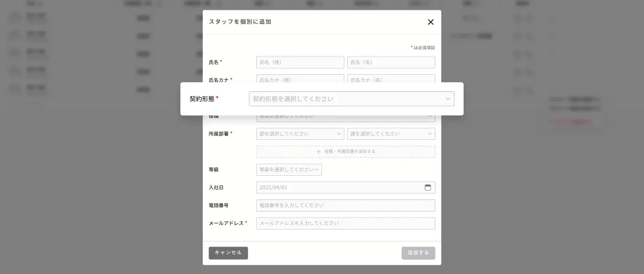Click the chevron arrow of 契約形態 dropdown
Screen dimensions: 644x274
[448, 99]
